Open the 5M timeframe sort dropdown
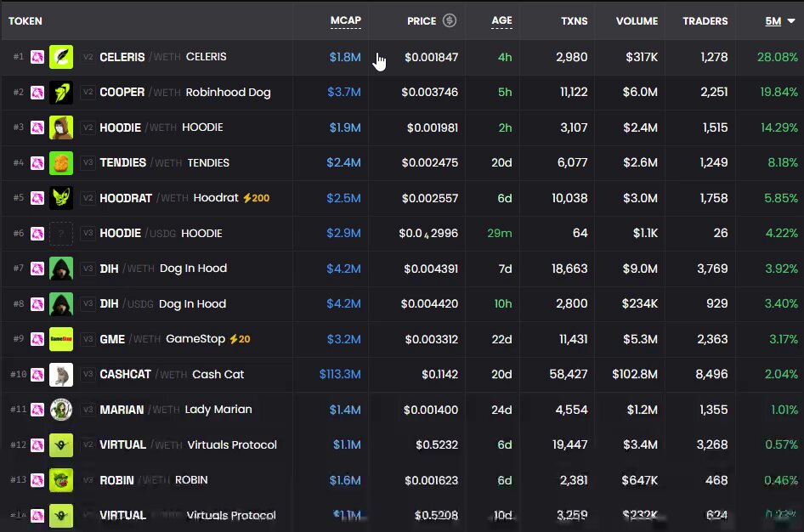 [780, 21]
